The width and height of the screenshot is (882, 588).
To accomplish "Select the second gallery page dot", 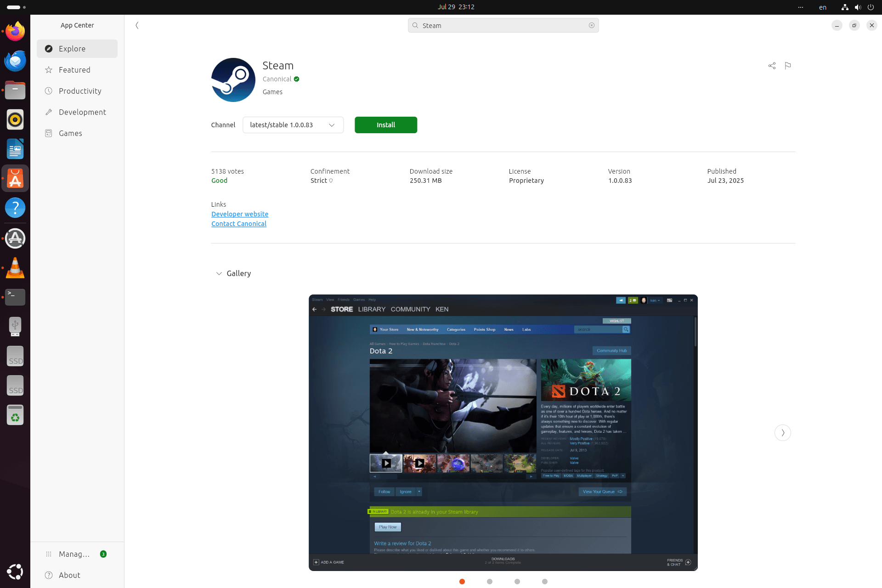I will [490, 582].
